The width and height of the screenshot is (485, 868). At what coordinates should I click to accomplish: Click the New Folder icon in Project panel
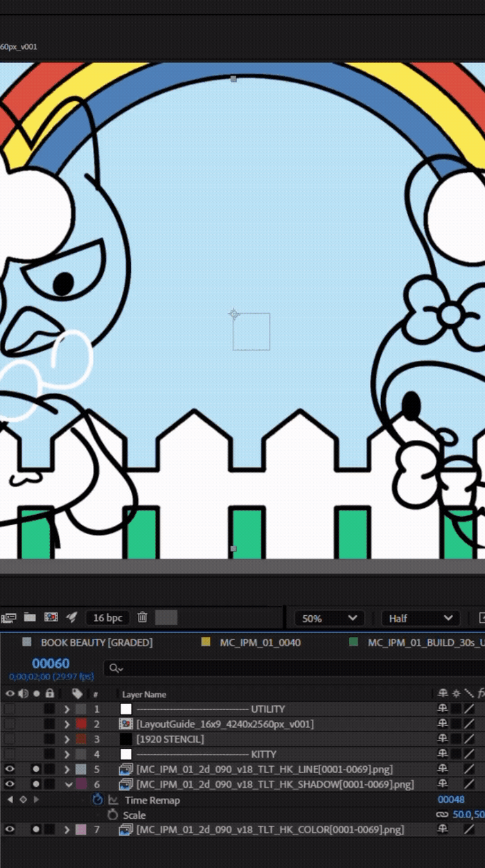pos(29,617)
